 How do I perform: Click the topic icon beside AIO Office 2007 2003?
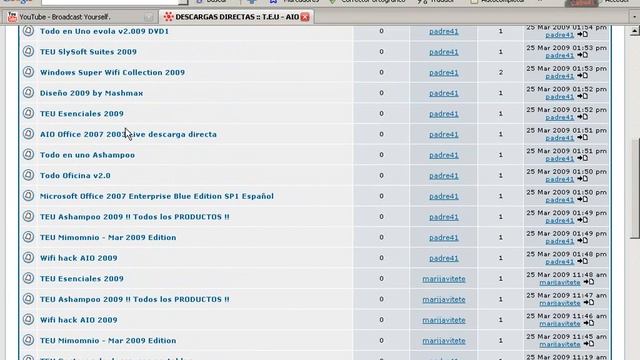(x=28, y=134)
